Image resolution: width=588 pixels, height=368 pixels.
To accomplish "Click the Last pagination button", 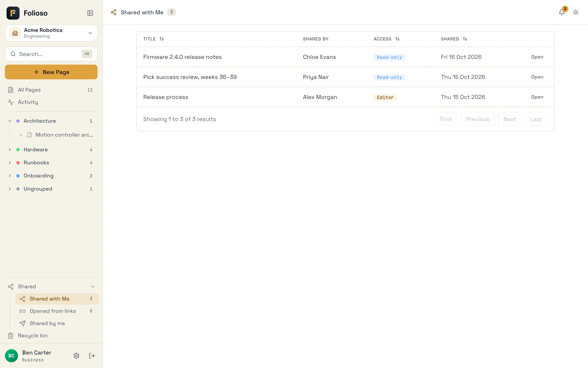I will click(x=536, y=119).
